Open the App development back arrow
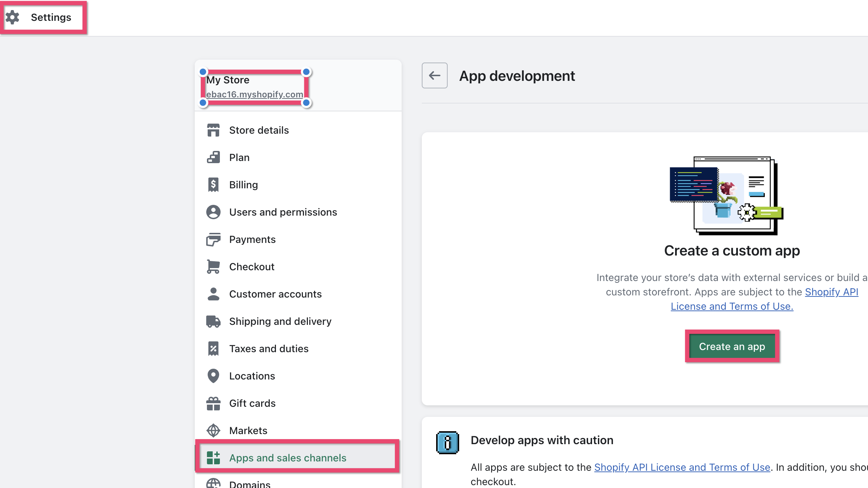This screenshot has width=868, height=488. tap(434, 75)
